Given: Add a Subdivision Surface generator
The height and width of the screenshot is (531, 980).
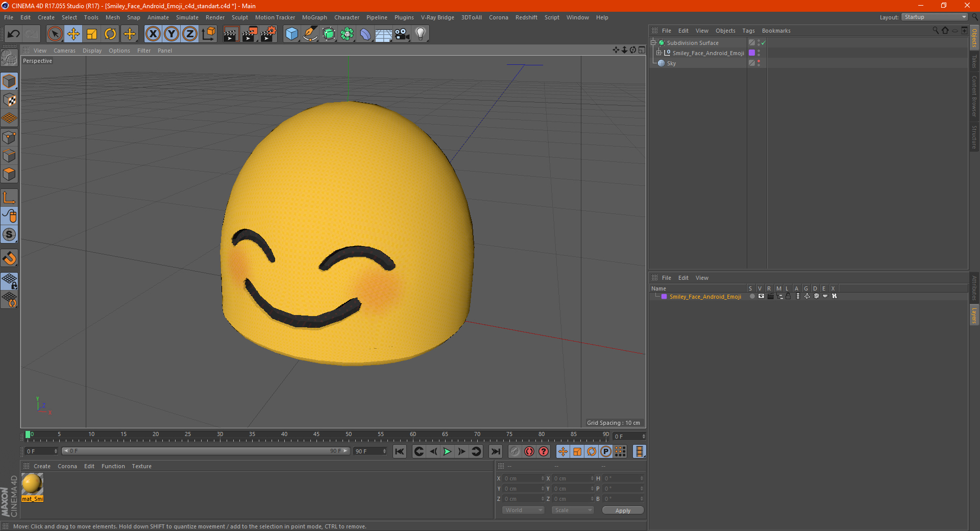Looking at the screenshot, I should click(329, 34).
